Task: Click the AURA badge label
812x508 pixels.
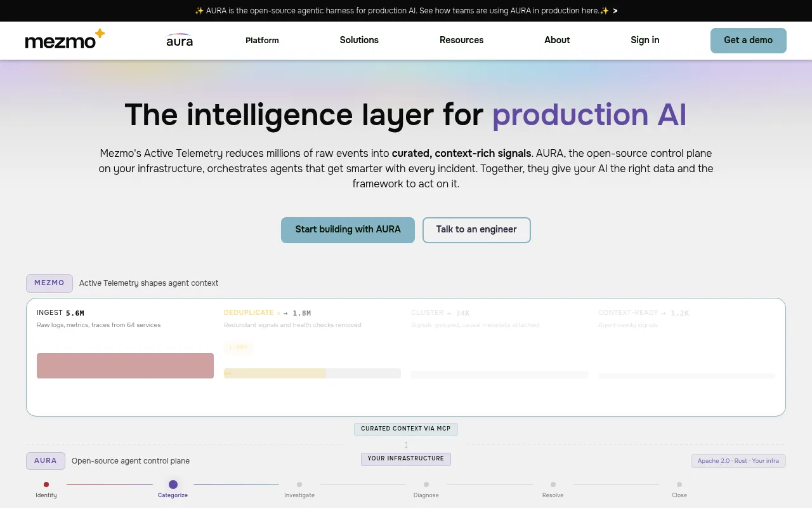Action: (46, 461)
